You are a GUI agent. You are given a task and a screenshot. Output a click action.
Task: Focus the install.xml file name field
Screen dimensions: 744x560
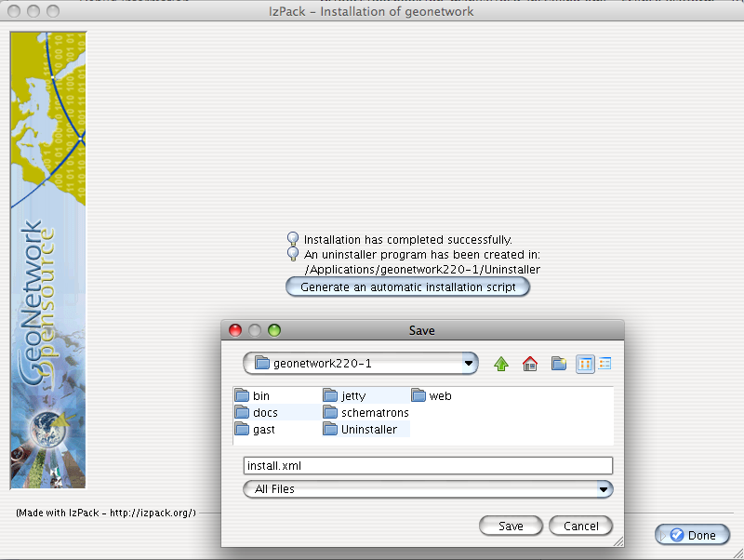coord(428,465)
